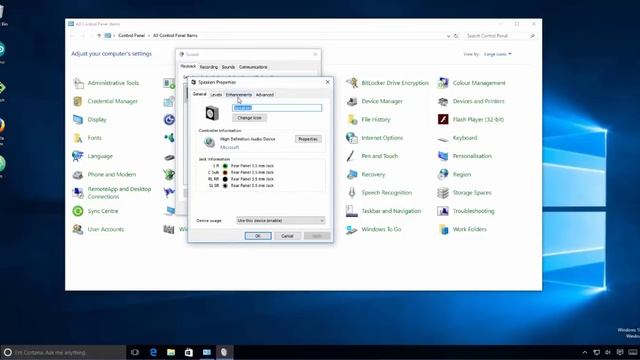The height and width of the screenshot is (360, 640).
Task: Open the Language icon
Action: (x=78, y=156)
